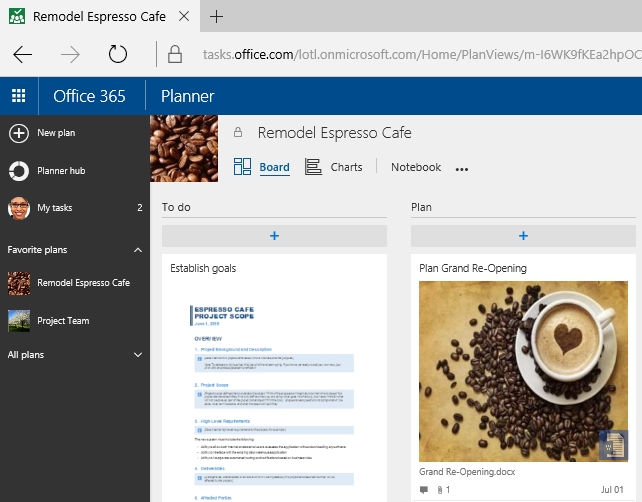Screen dimensions: 642x502
Task: Click the attachment paperclip icon on the card
Action: coord(440,490)
